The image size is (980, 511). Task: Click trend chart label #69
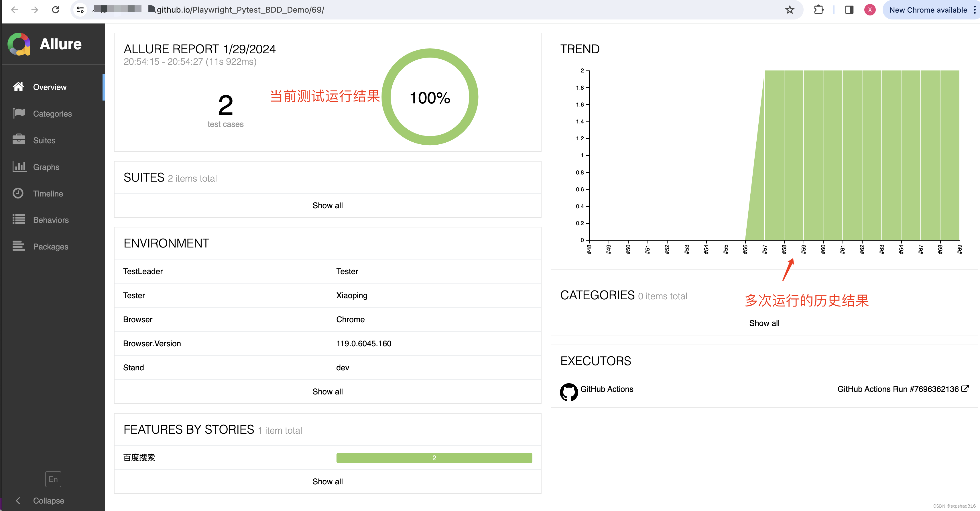coord(959,249)
